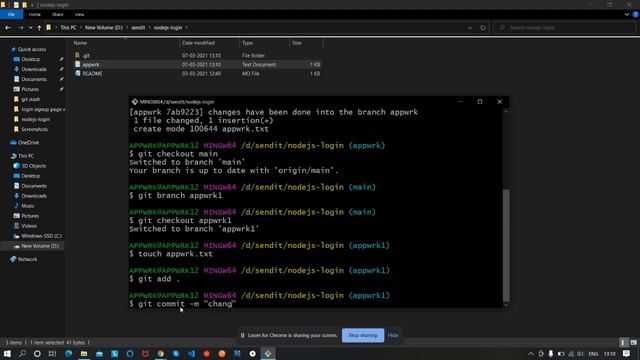Navigate to This PC breadcrumb
Image resolution: width=640 pixels, height=360 pixels.
point(68,28)
